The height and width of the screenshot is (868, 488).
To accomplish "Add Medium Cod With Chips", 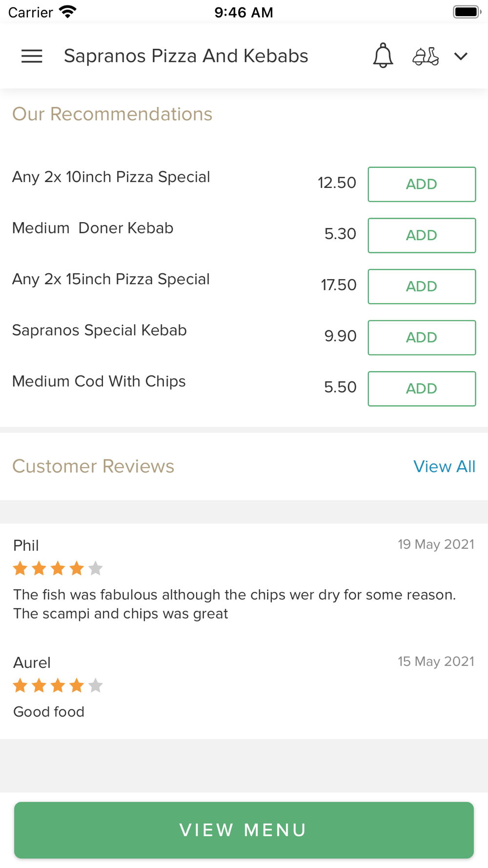I will point(422,389).
